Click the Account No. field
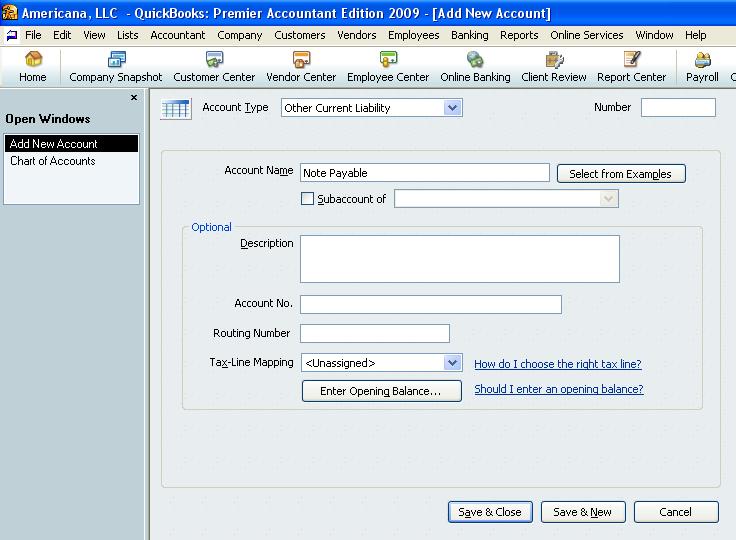This screenshot has width=736, height=540. point(431,304)
